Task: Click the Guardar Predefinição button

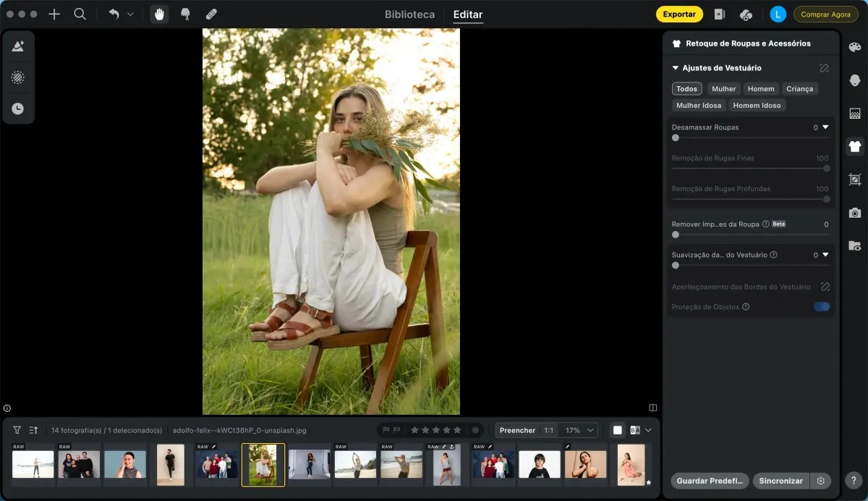Action: pos(710,481)
